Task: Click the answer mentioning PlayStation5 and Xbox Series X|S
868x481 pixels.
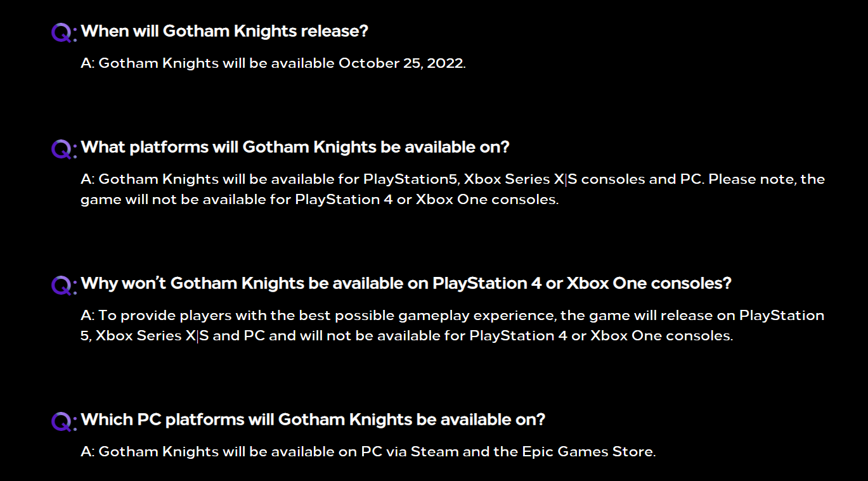Action: click(453, 189)
